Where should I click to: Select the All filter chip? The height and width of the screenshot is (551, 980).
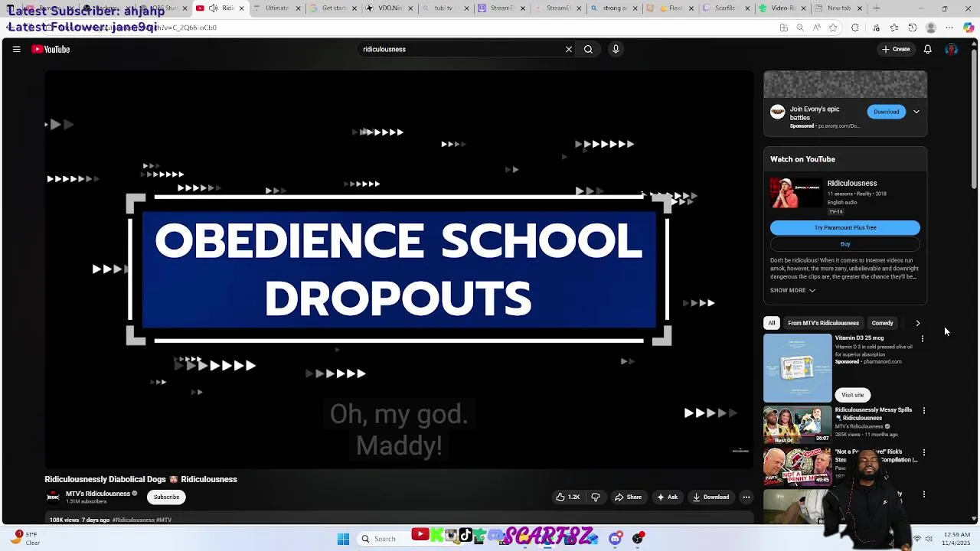[x=772, y=323]
